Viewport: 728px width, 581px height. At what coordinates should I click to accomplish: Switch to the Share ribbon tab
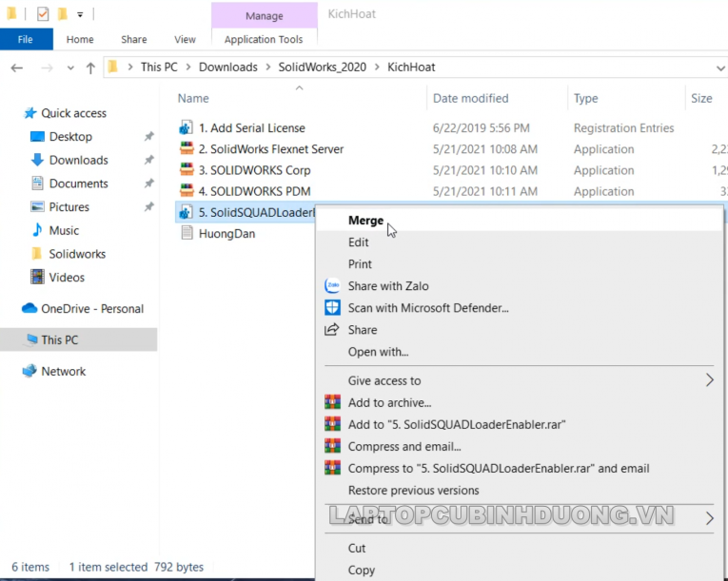pos(134,39)
